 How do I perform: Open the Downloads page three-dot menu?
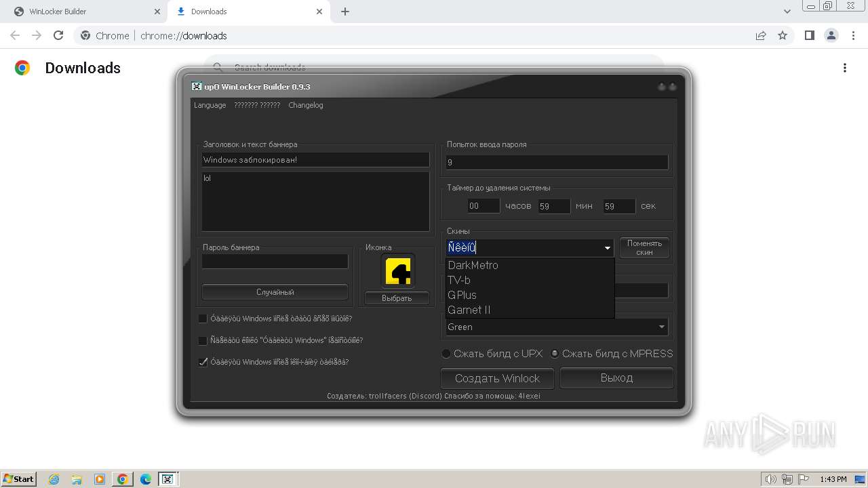(x=845, y=68)
